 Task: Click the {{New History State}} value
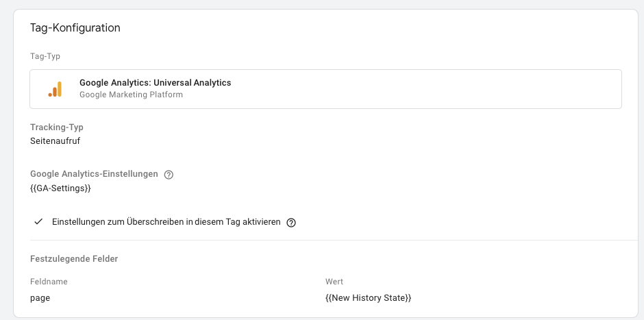pyautogui.click(x=369, y=298)
